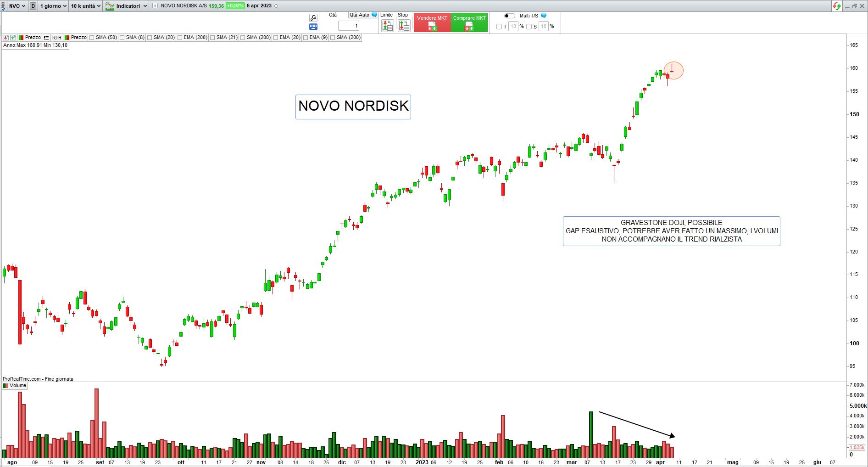868x467 pixels.
Task: Click the T percentage input field
Action: tap(513, 27)
